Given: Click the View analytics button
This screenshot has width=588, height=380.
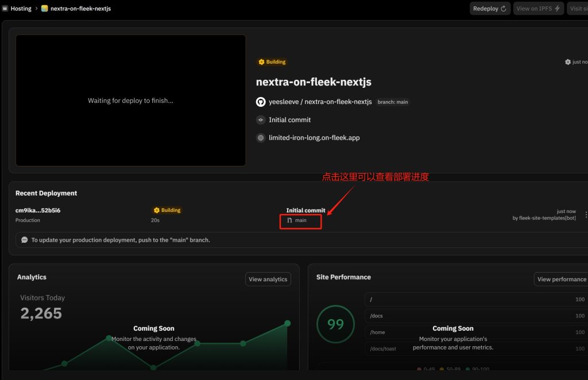Looking at the screenshot, I should (x=268, y=279).
